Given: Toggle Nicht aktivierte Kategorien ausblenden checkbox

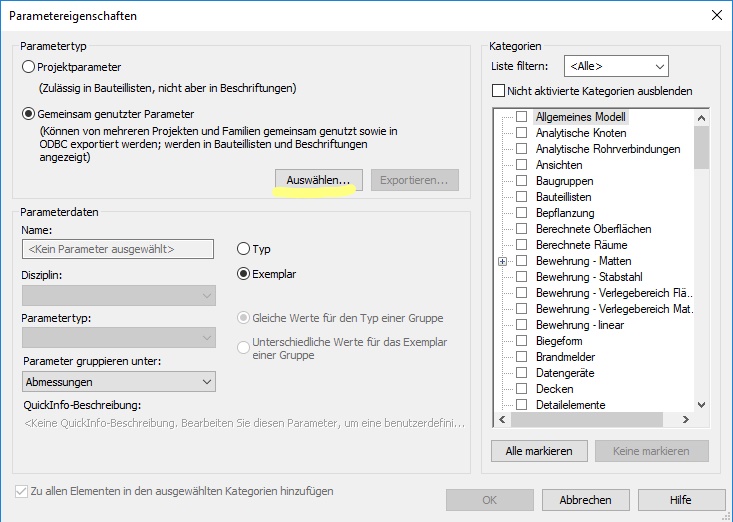Looking at the screenshot, I should [x=499, y=91].
